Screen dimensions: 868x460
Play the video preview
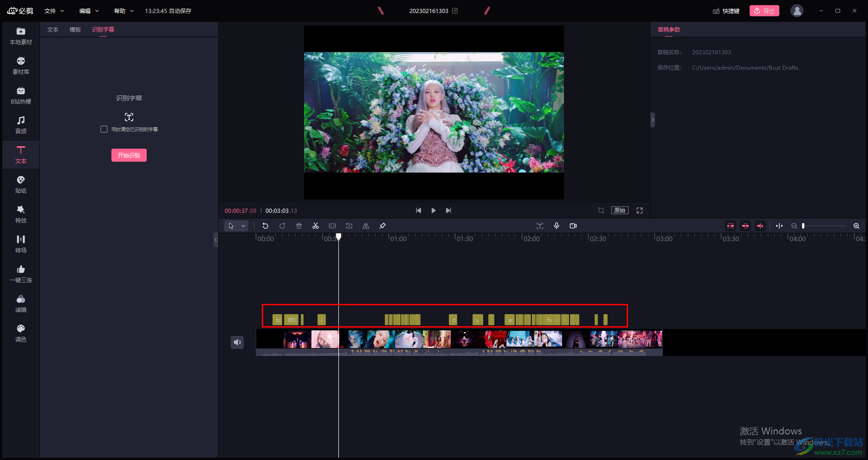(434, 210)
